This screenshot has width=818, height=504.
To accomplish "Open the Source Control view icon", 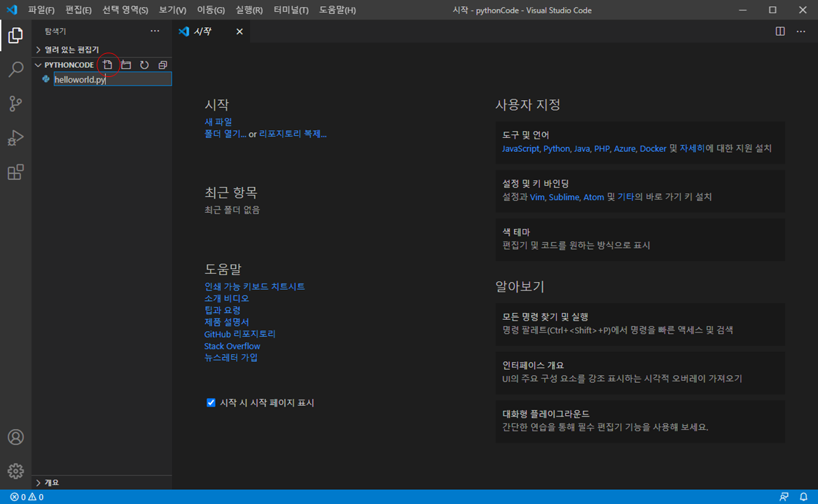I will pyautogui.click(x=15, y=103).
